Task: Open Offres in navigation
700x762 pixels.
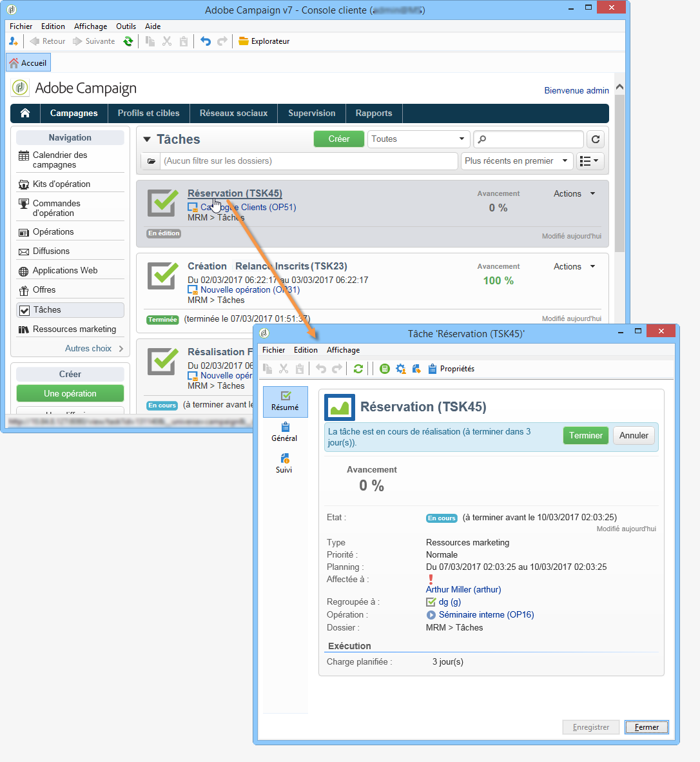Action: [x=70, y=290]
